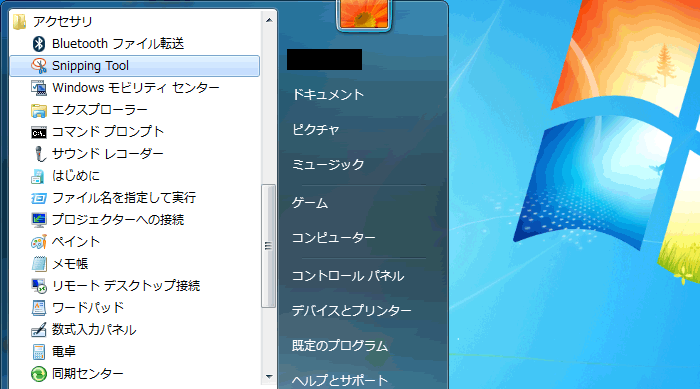
Task: Click the user account flower picture
Action: pos(364,15)
